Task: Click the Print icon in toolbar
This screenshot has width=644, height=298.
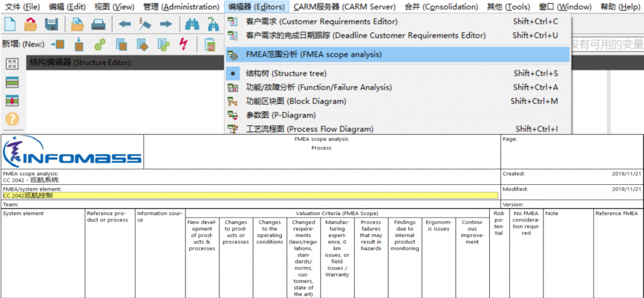Action: 99,25
